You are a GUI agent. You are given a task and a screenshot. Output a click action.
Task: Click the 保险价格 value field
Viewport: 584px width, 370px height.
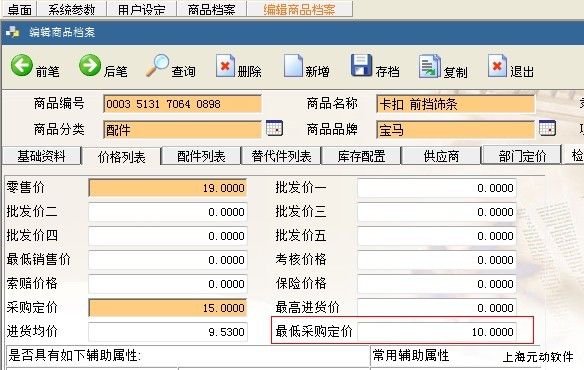[437, 284]
